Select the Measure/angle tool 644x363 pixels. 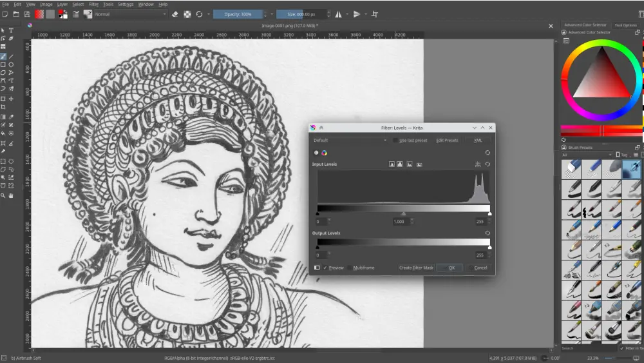[x=11, y=143]
